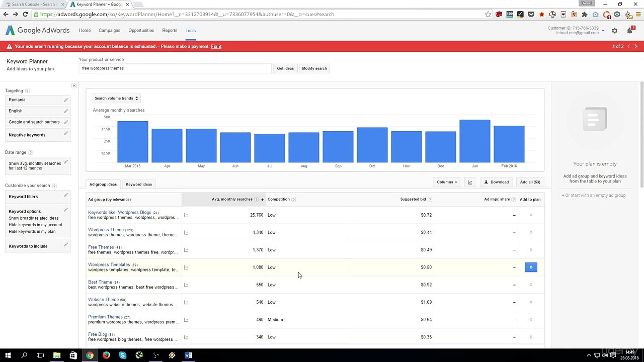Open Search volume trends dropdown

116,99
